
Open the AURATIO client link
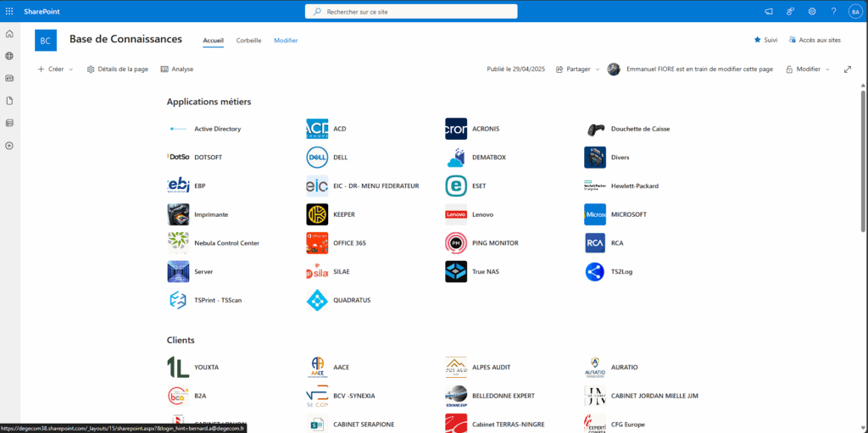coord(625,367)
